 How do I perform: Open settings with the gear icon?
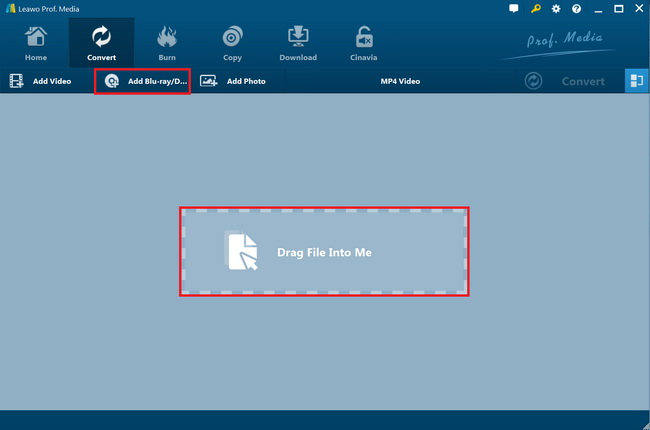[x=556, y=9]
